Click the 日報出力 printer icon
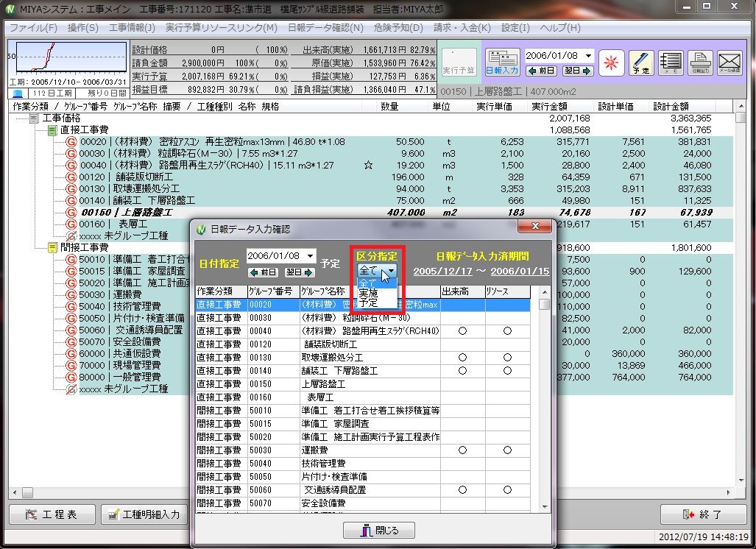756x549 pixels. coord(700,63)
